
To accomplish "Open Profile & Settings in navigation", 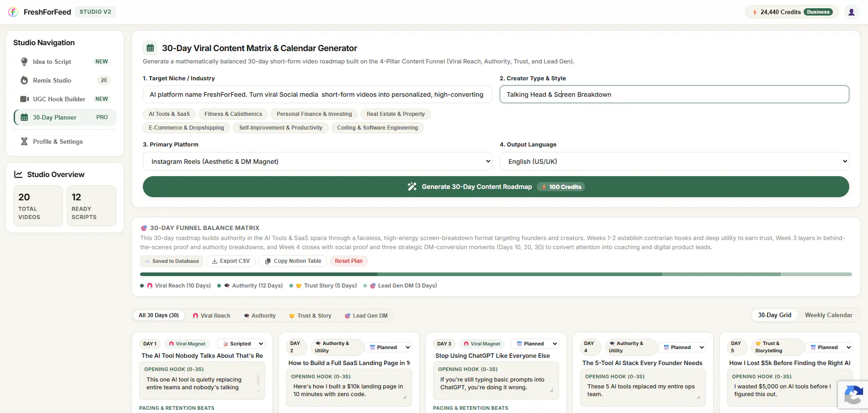I will pos(65,141).
